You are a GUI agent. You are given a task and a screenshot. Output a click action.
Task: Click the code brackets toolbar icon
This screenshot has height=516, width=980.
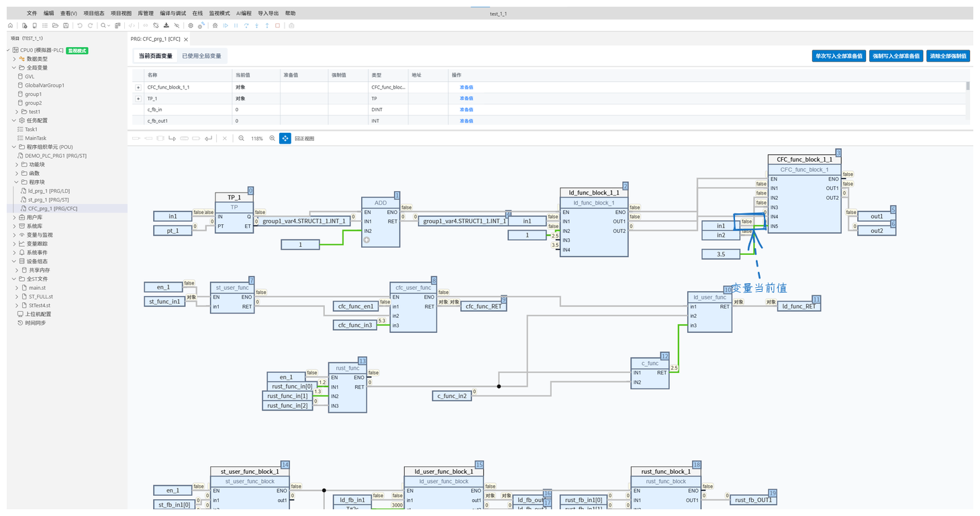point(132,25)
